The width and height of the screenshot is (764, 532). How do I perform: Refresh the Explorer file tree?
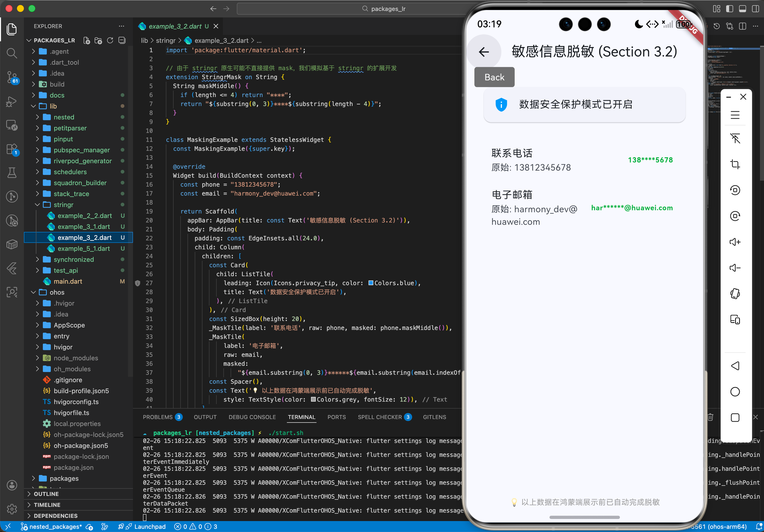tap(110, 41)
